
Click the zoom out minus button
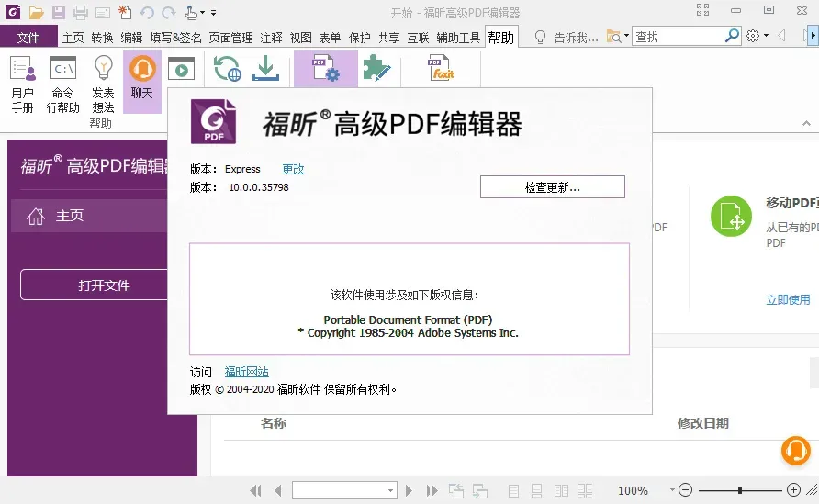tap(685, 490)
